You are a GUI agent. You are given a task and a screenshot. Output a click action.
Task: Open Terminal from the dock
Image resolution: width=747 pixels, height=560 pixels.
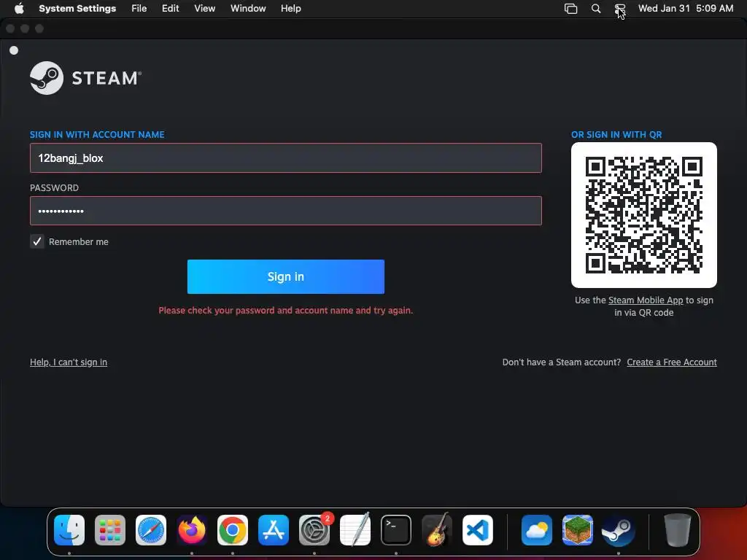pyautogui.click(x=396, y=530)
